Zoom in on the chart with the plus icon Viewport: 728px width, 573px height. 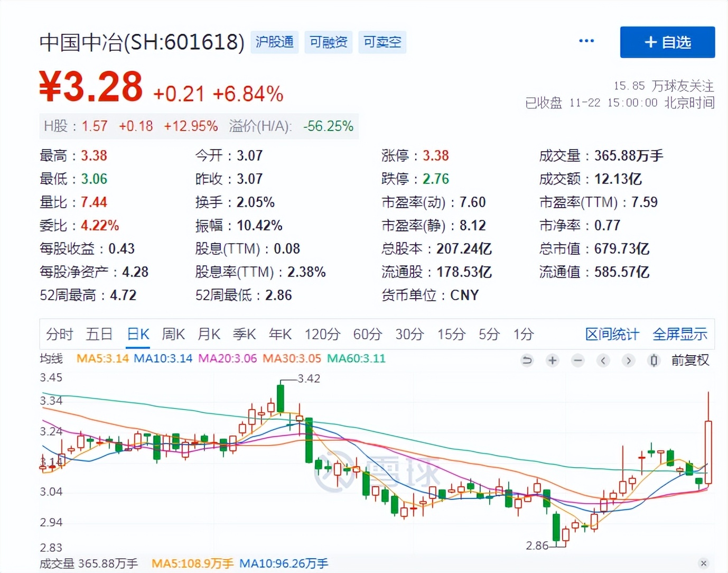click(552, 361)
